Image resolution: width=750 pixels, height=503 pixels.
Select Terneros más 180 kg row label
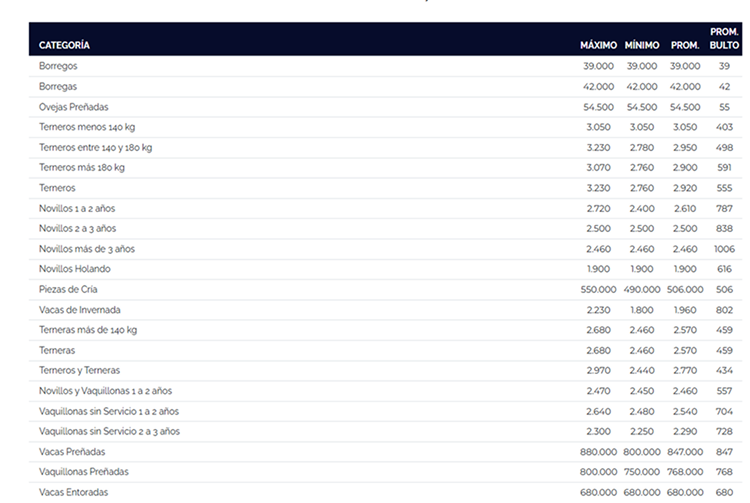[82, 168]
